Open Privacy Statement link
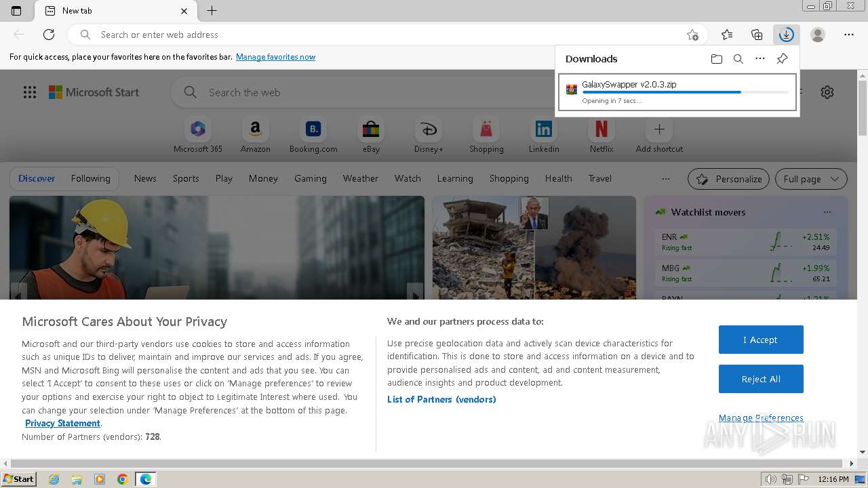The width and height of the screenshot is (868, 488). point(62,423)
